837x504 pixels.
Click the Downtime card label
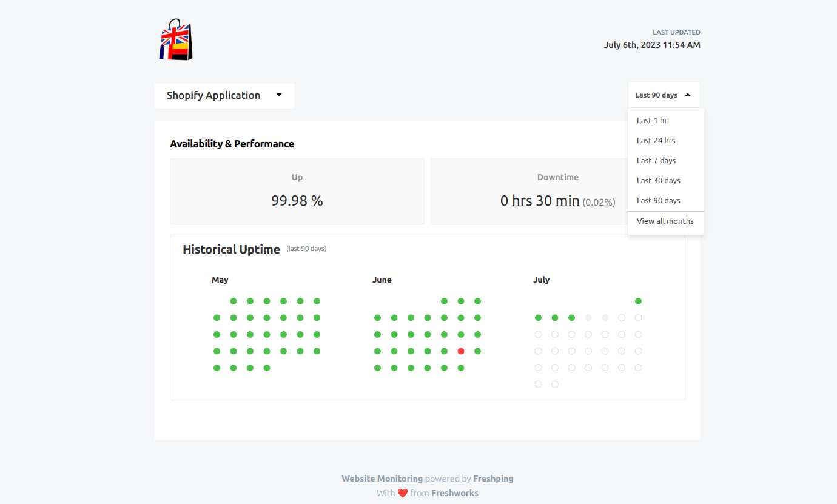(x=558, y=178)
